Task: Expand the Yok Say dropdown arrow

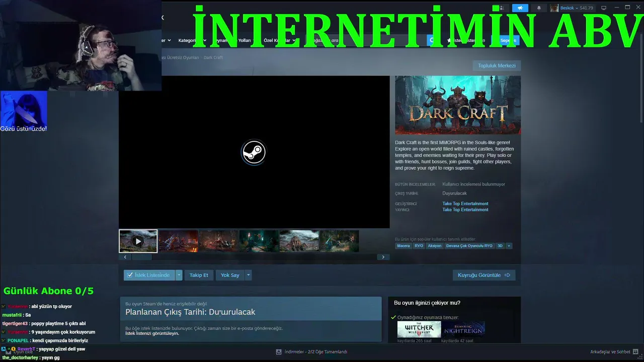Action: [248, 275]
